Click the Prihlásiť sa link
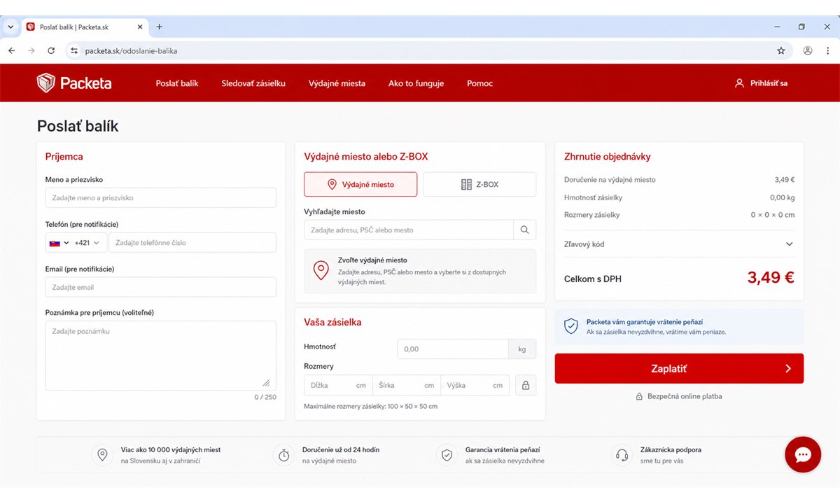 click(769, 83)
